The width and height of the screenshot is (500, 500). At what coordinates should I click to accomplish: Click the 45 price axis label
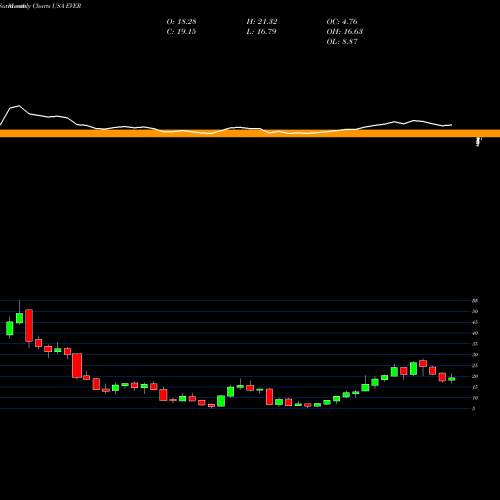[475, 322]
